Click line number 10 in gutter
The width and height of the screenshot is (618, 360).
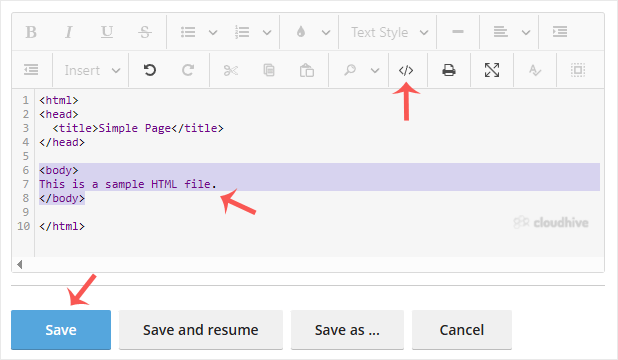[x=23, y=226]
